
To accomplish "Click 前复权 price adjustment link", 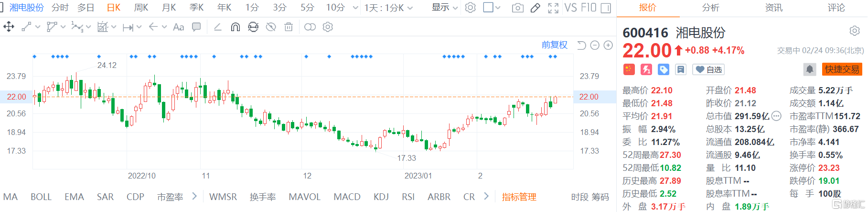I will (x=554, y=45).
